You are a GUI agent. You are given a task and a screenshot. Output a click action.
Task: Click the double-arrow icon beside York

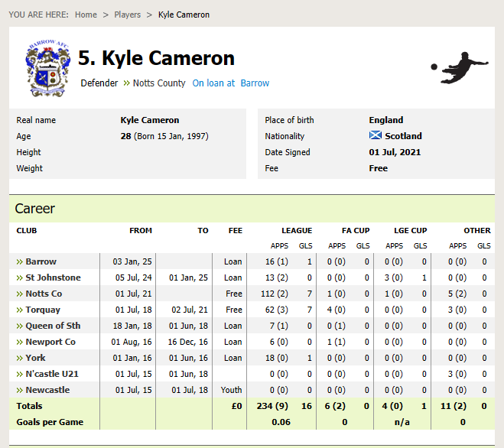(20, 359)
